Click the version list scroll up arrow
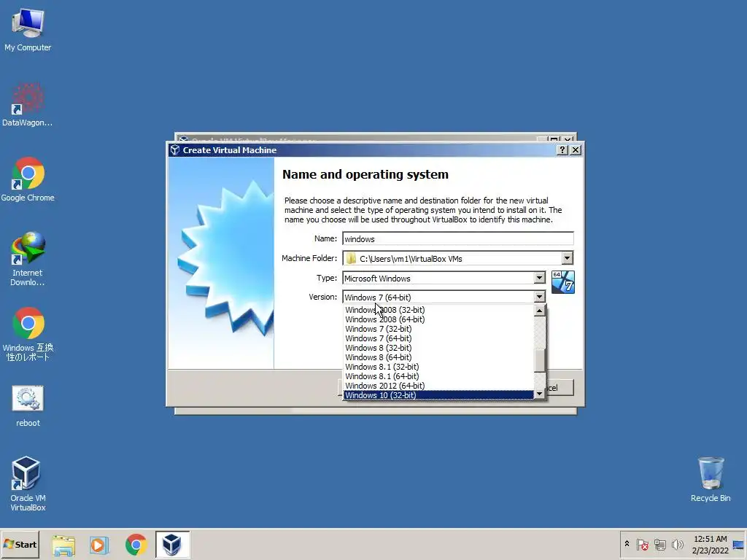The image size is (747, 560). point(539,311)
